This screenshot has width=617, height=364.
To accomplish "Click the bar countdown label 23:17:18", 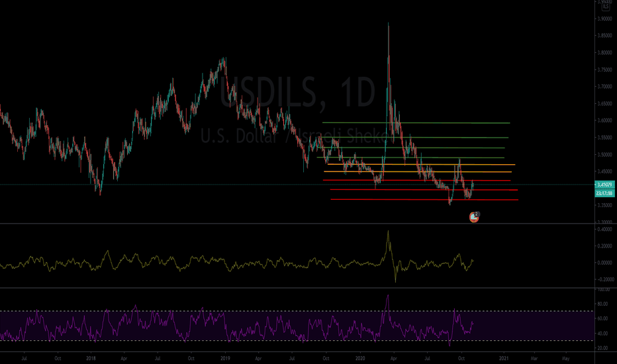I will 604,193.
